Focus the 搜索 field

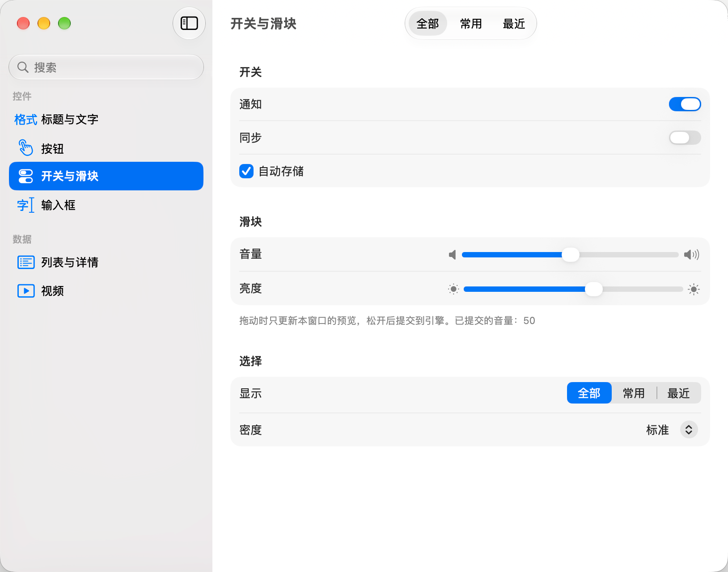coord(106,67)
